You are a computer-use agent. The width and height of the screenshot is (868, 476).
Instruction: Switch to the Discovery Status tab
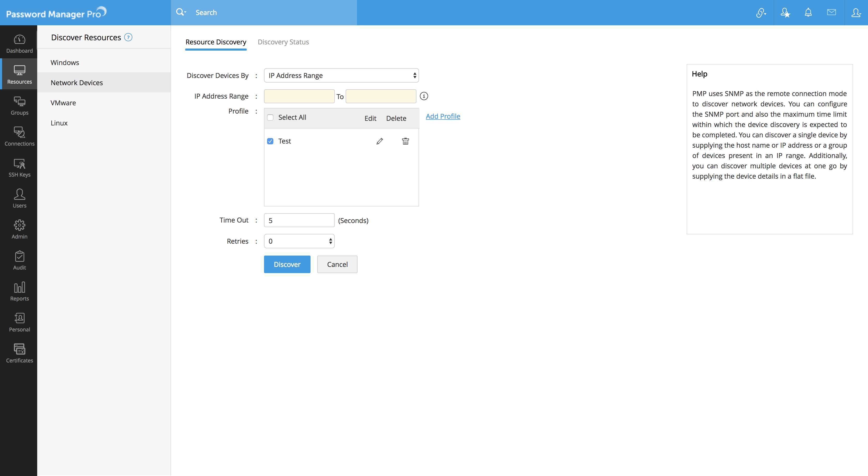[283, 42]
